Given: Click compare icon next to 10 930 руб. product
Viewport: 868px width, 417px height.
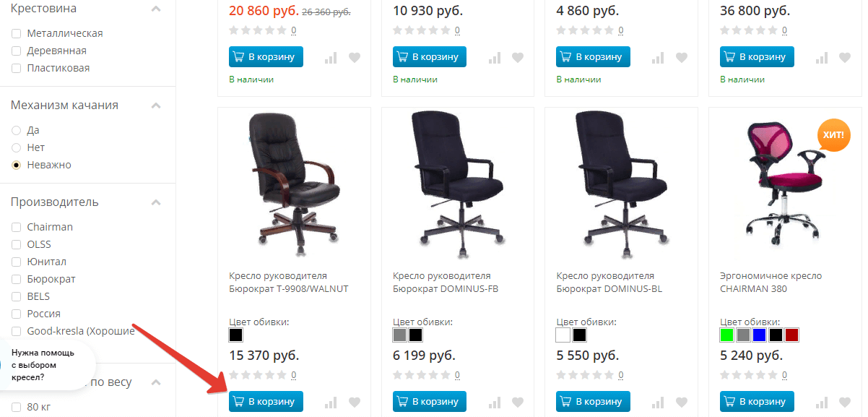Looking at the screenshot, I should [x=495, y=58].
